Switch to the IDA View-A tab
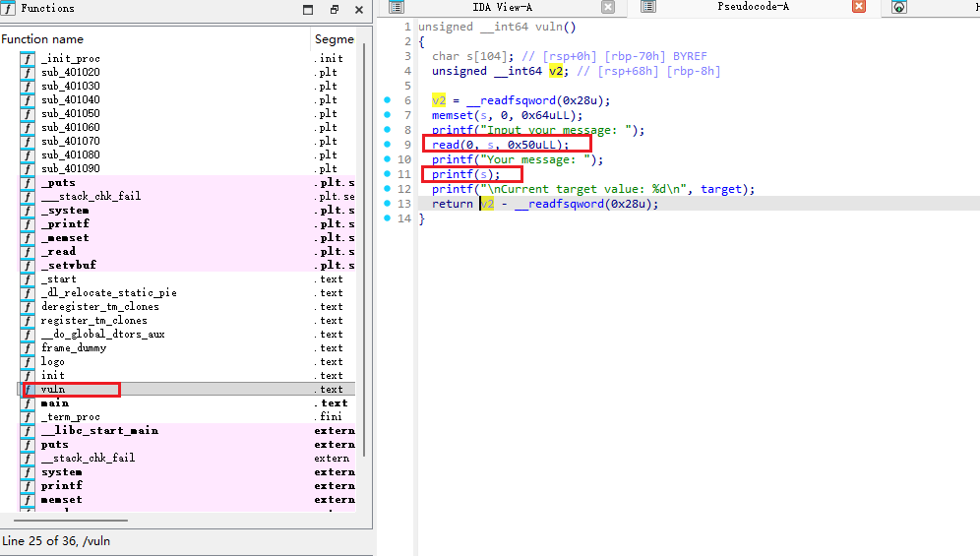This screenshot has height=556, width=980. (x=502, y=8)
